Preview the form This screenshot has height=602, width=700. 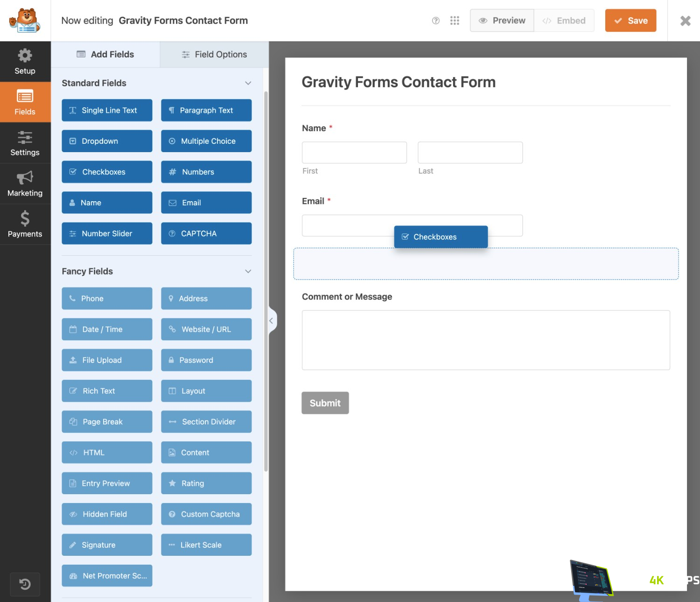(502, 21)
